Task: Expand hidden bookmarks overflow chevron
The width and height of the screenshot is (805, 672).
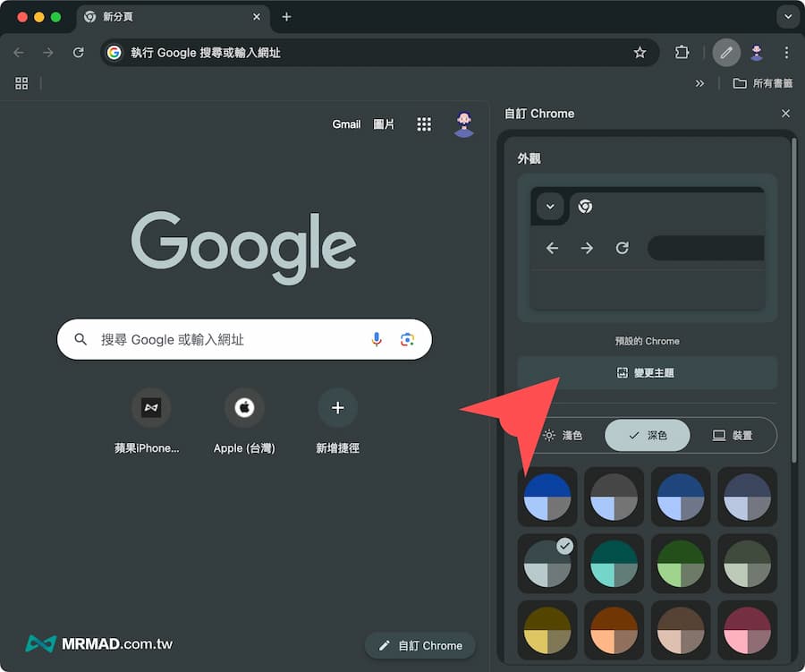Action: [x=699, y=83]
